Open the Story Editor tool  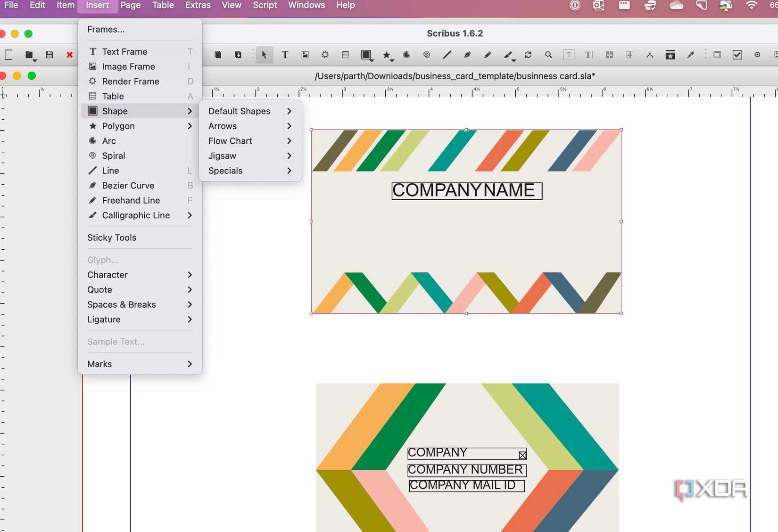pyautogui.click(x=569, y=55)
